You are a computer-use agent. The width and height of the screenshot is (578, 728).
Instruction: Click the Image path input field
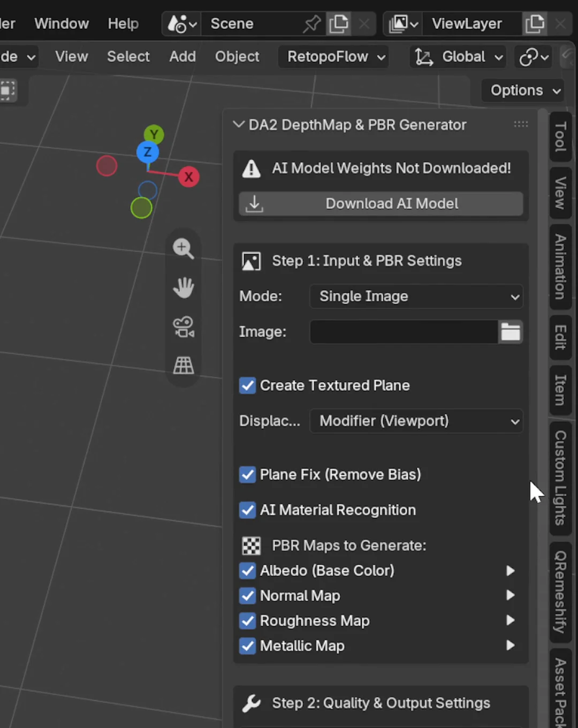(404, 332)
